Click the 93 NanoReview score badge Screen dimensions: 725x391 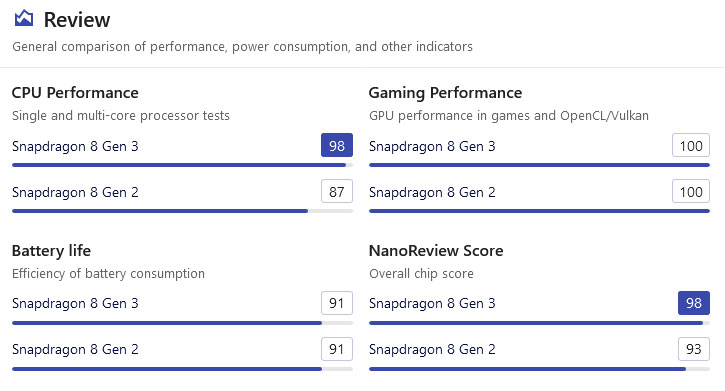pyautogui.click(x=694, y=349)
